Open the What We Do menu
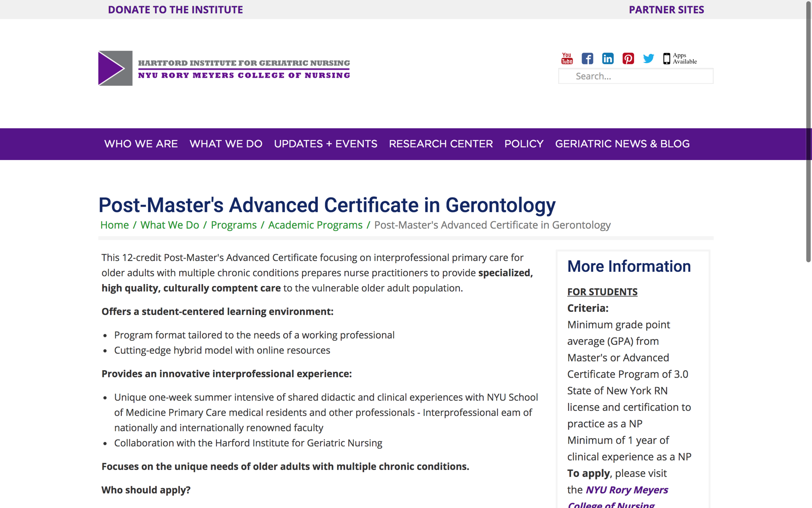Screen dimensions: 812x508 pyautogui.click(x=226, y=144)
